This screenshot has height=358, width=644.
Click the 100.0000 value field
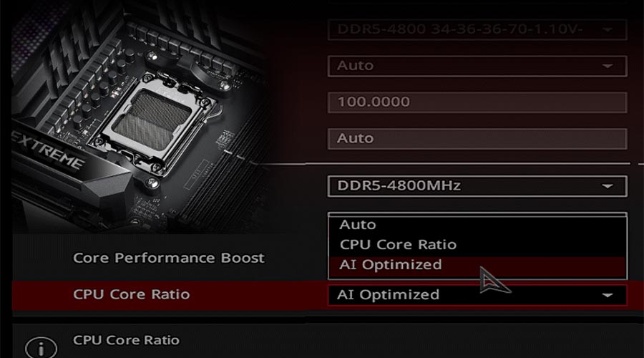(x=477, y=102)
